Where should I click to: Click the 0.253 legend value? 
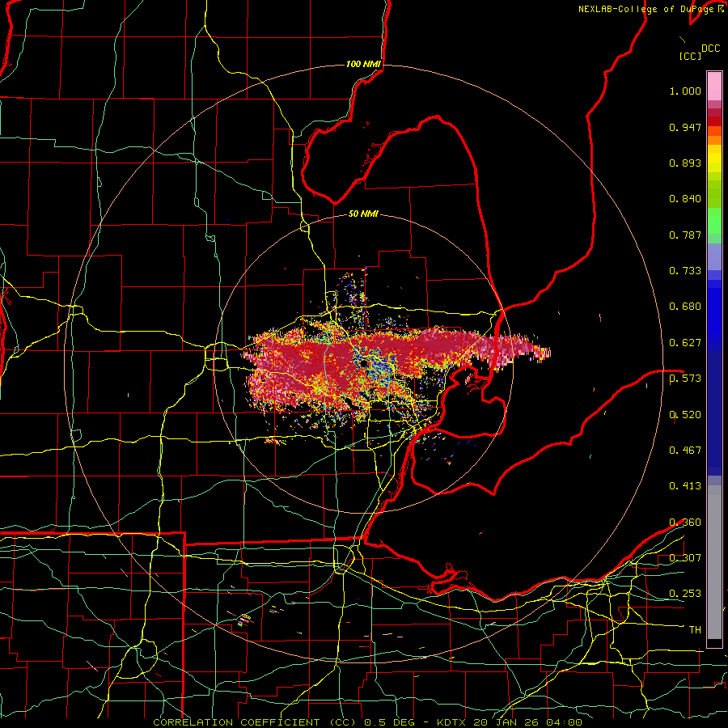click(685, 594)
